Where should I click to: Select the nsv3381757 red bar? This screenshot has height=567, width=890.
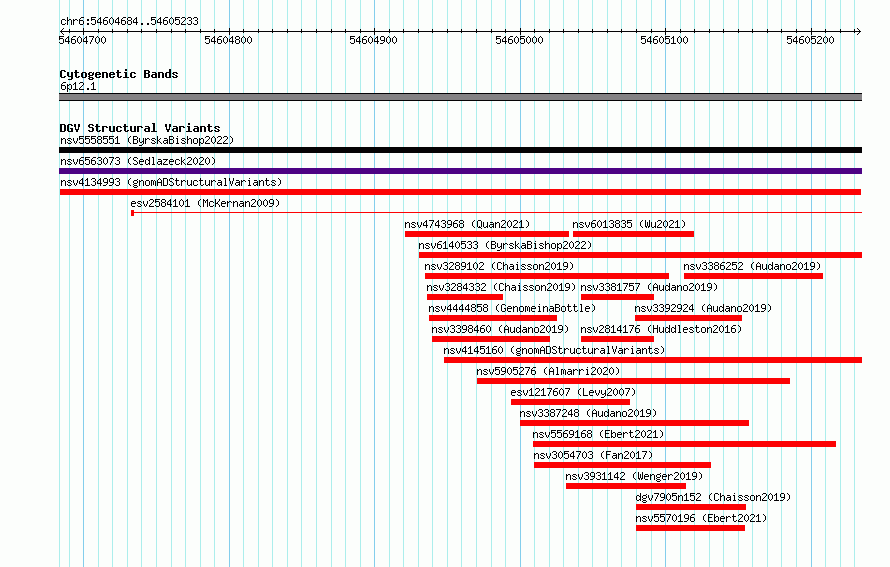(618, 297)
